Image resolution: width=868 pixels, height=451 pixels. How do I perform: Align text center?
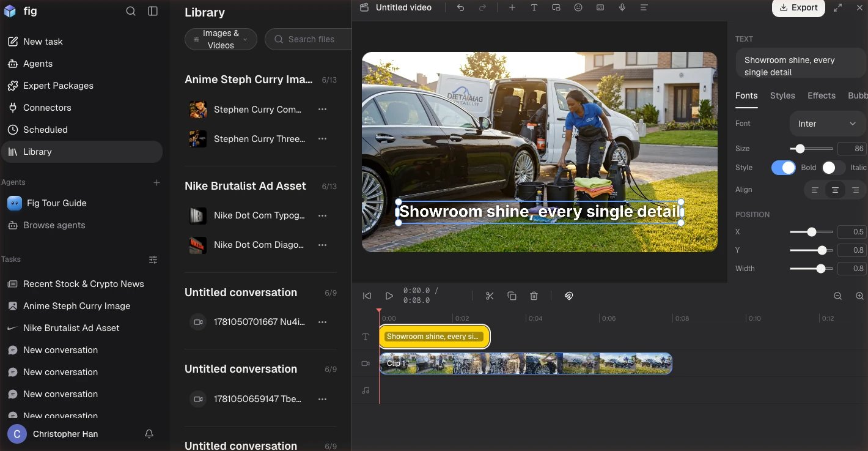(x=835, y=190)
